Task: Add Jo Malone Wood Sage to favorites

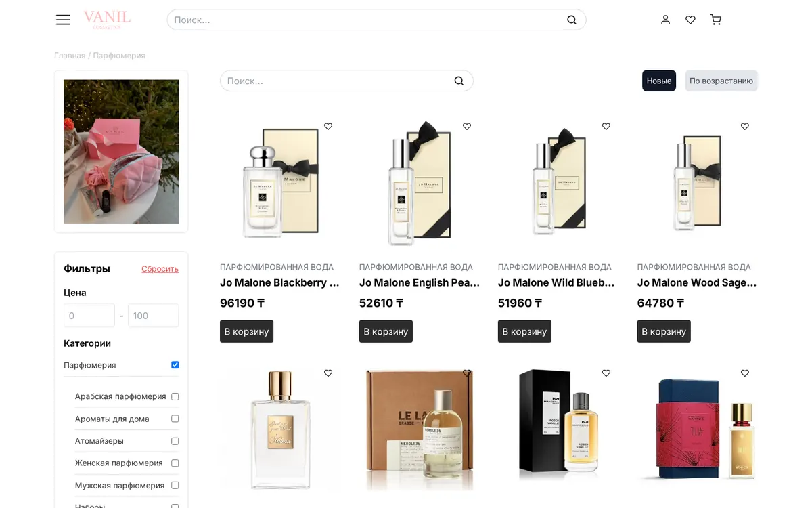Action: (x=745, y=126)
